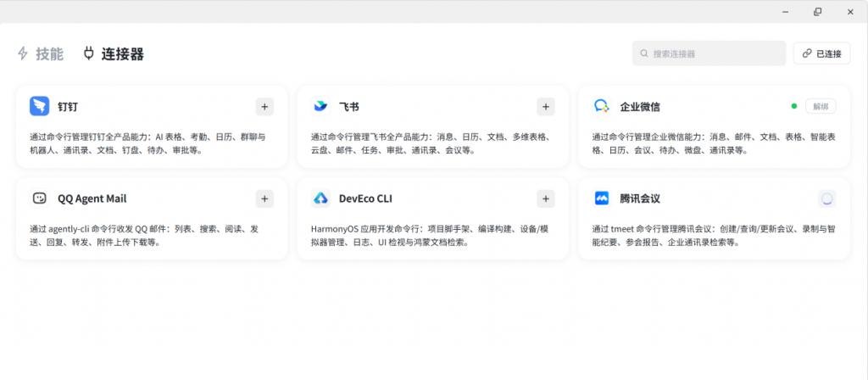The height and width of the screenshot is (380, 868).
Task: Focus the 搜索连接器 search field
Action: tap(709, 53)
